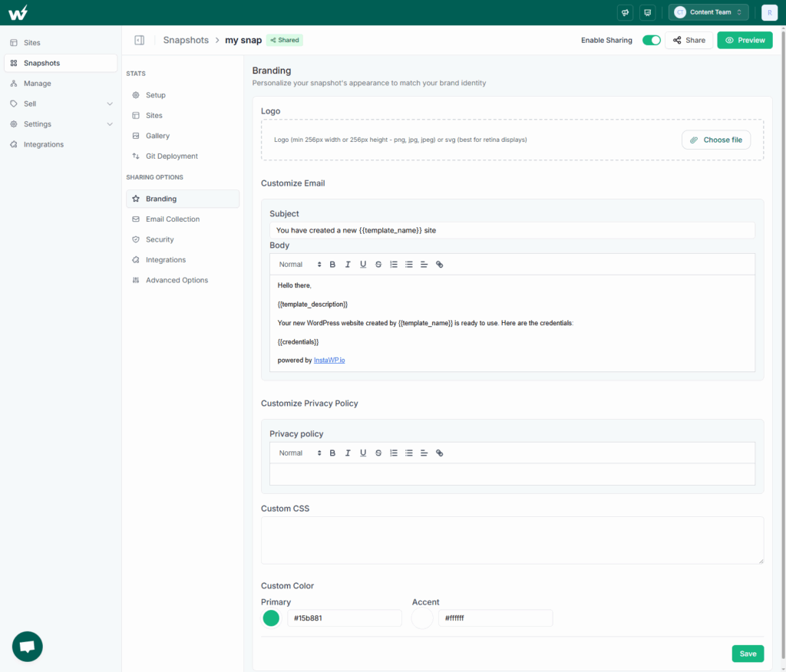Open the Normal heading dropdown in the Privacy policy editor
Screen dimensions: 786x672
300,453
